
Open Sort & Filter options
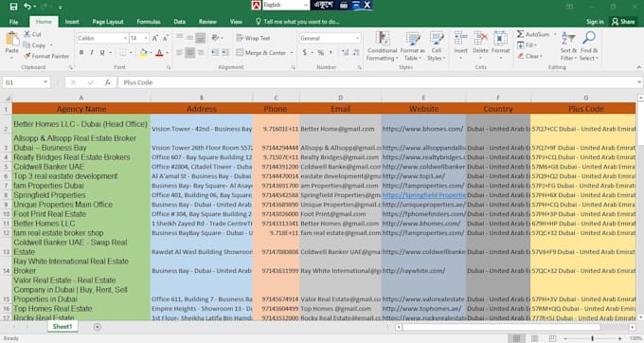coord(568,46)
